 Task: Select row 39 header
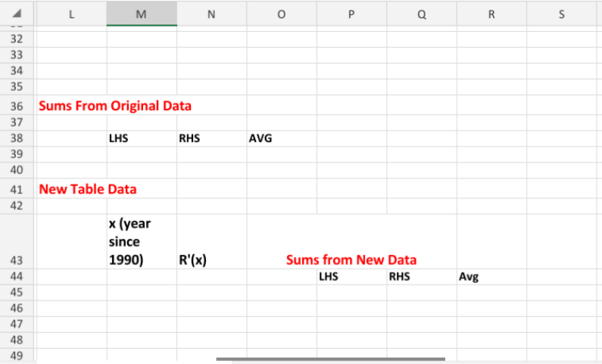click(x=17, y=154)
